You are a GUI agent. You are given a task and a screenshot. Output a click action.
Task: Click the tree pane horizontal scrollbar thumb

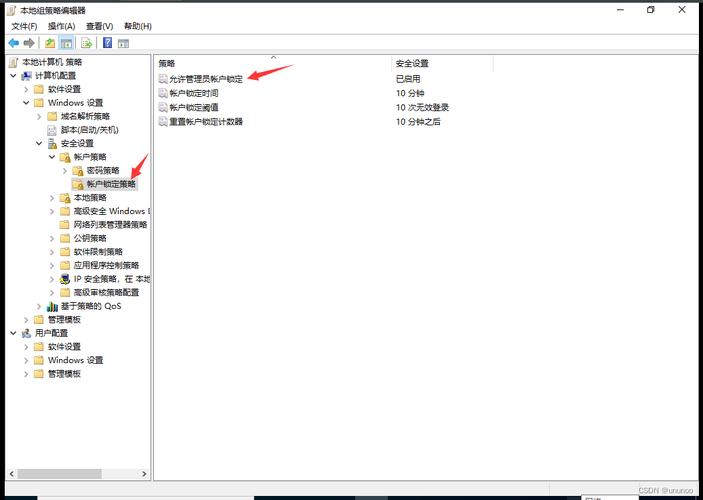coord(60,474)
